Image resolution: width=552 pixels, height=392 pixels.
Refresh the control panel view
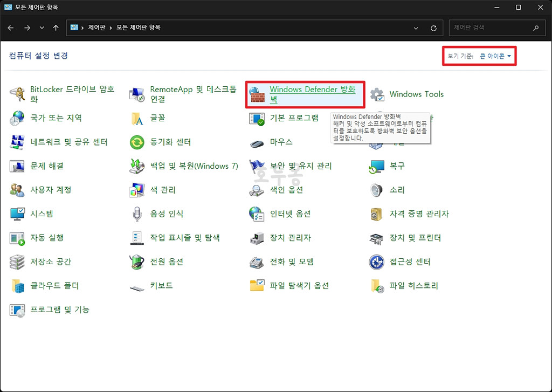coord(434,28)
